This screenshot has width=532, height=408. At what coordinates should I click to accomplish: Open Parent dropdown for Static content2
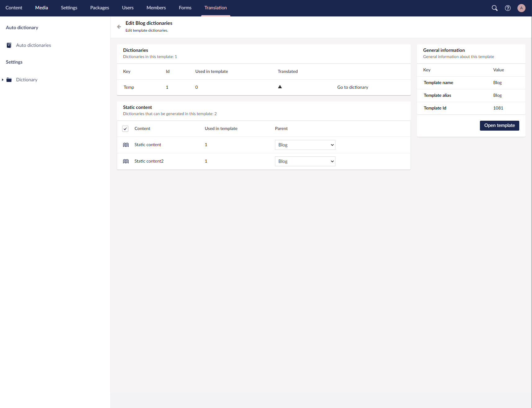point(305,161)
